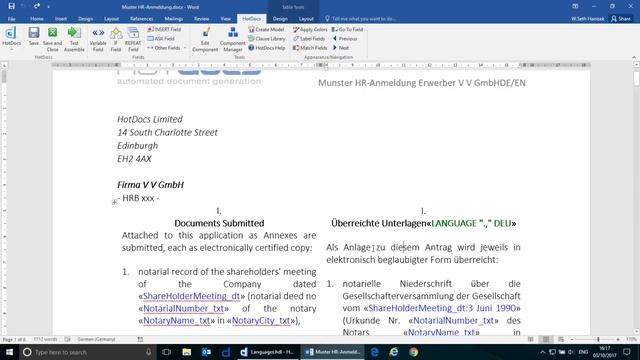Switch to Web Layout view
Screen dimensions: 640x360
(x=561, y=340)
